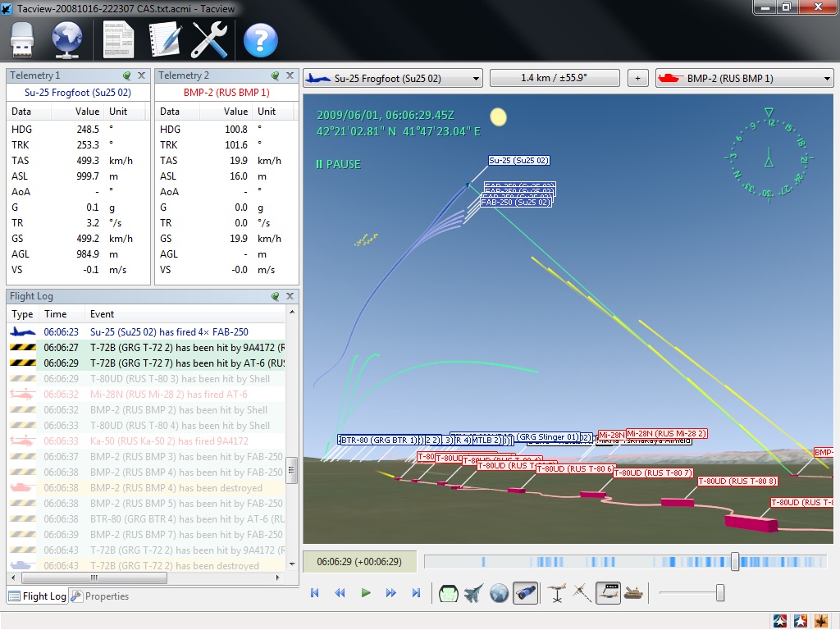Click the 1.4 km distance button
840x630 pixels.
555,79
